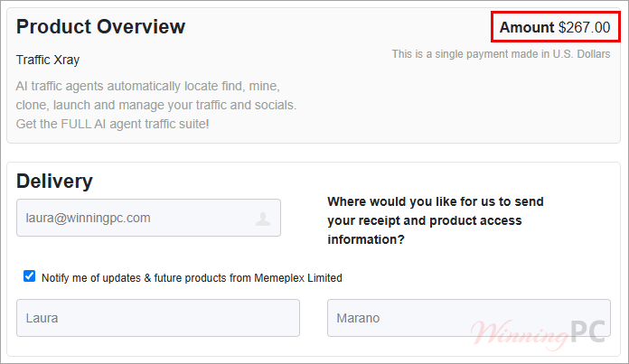Click the gray PC letters of the watermark
Viewport: 629px width, 364px height.
pyautogui.click(x=587, y=331)
